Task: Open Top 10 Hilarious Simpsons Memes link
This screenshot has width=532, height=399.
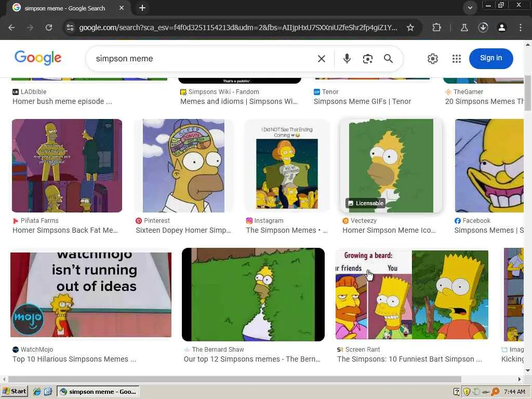Action: [74, 360]
